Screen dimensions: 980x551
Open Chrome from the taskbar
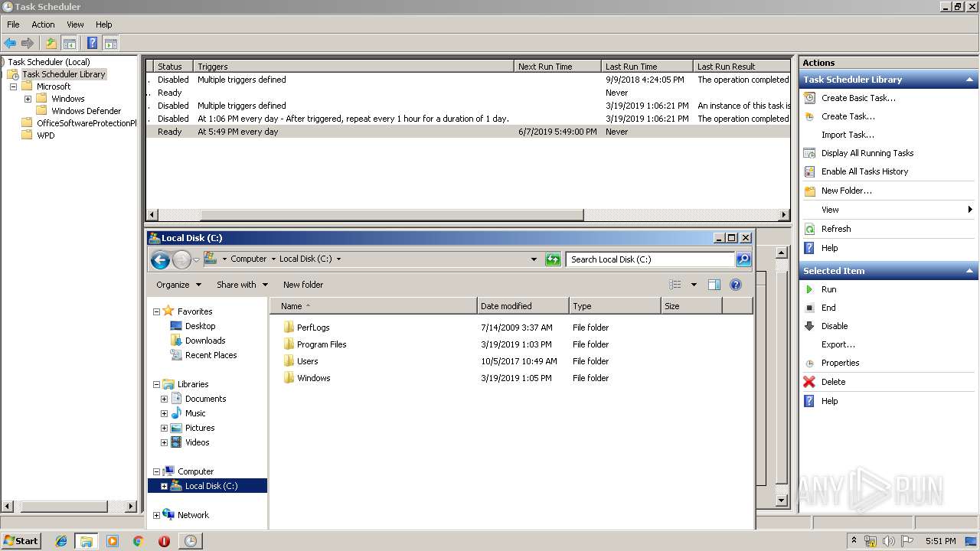pyautogui.click(x=139, y=541)
